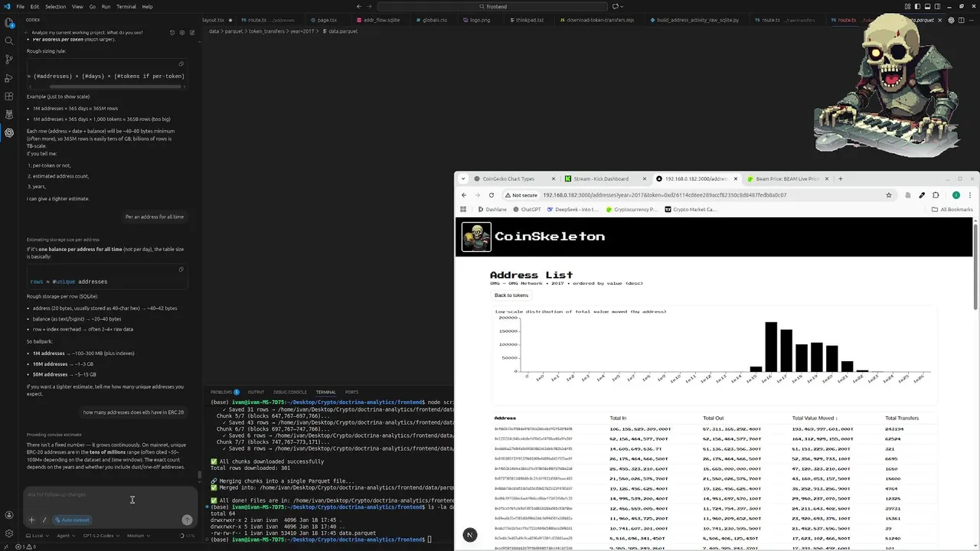Open the Chrome tab search chevron
The height and width of the screenshot is (551, 980).
[x=463, y=179]
